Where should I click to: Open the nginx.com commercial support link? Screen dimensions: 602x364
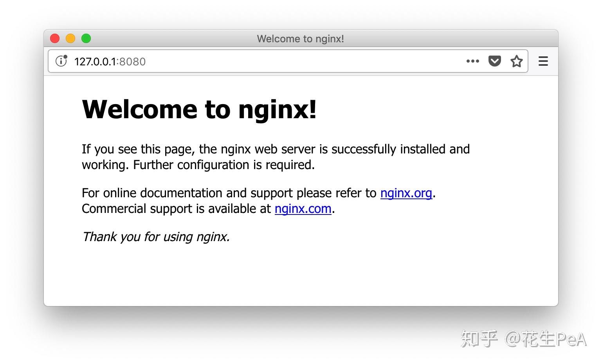point(303,209)
